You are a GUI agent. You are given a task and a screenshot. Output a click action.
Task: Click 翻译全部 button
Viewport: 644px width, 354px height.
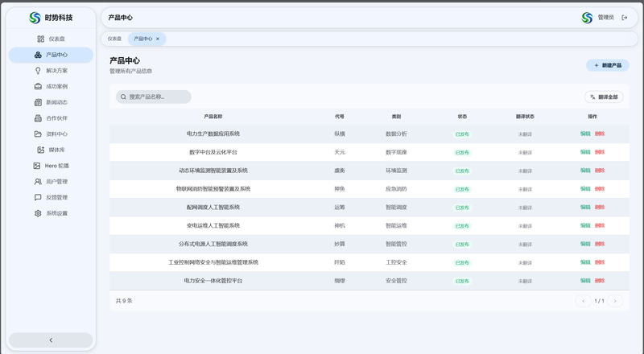coord(604,97)
